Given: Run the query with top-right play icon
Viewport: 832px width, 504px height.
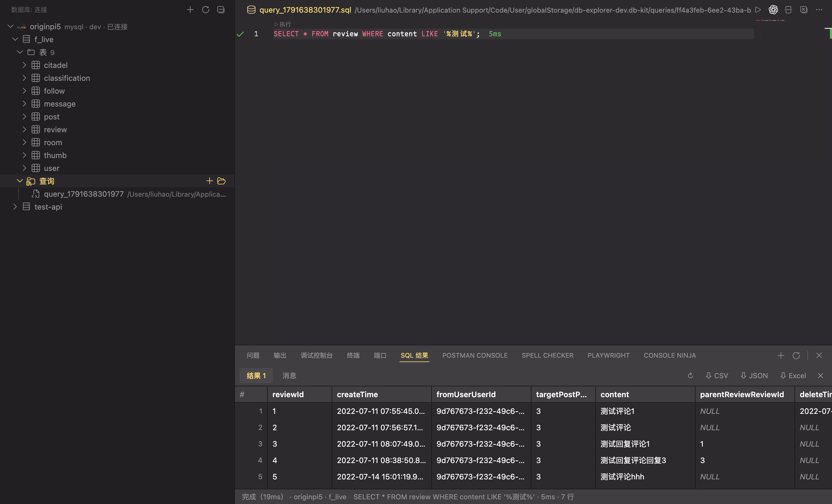Looking at the screenshot, I should (x=758, y=10).
